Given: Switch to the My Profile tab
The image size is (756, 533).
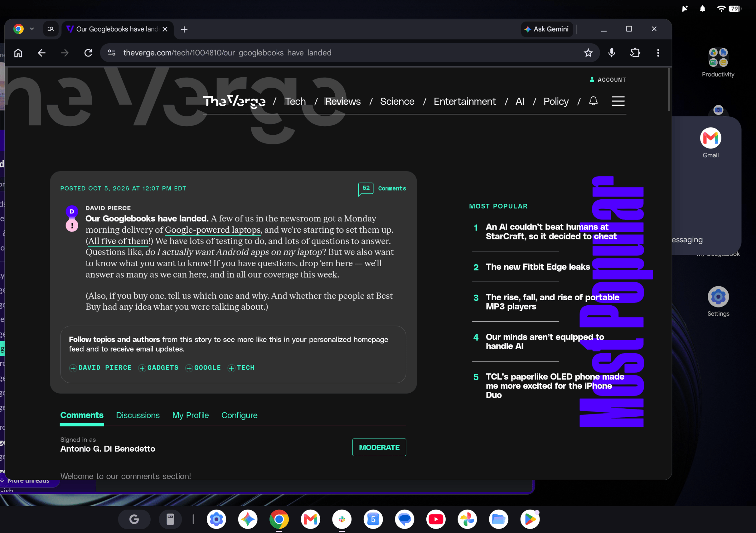Looking at the screenshot, I should [x=190, y=415].
